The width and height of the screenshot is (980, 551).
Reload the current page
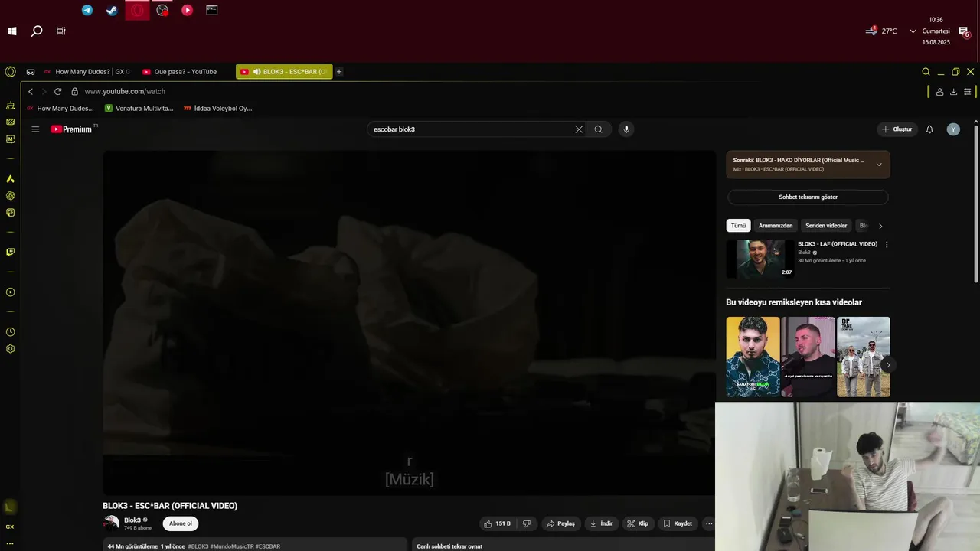tap(57, 91)
